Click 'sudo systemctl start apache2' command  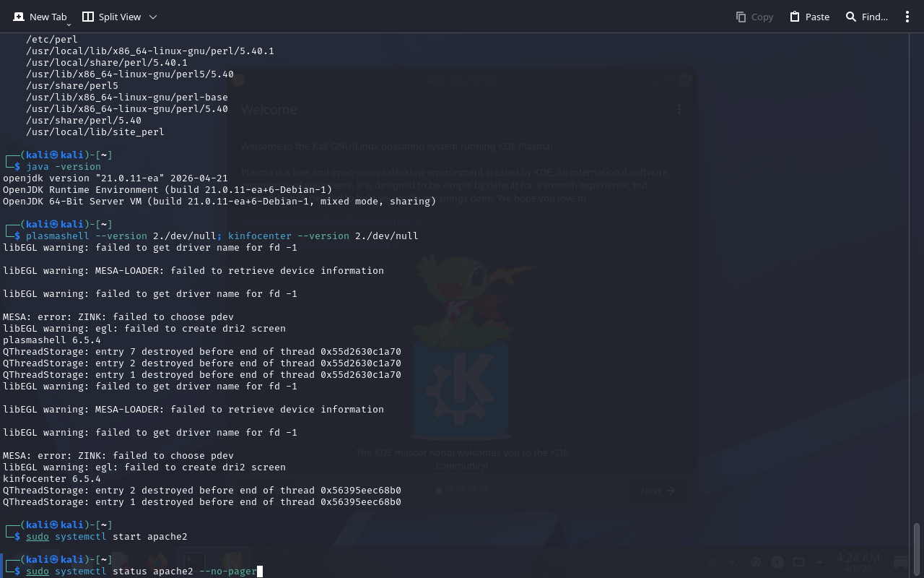[x=107, y=537]
